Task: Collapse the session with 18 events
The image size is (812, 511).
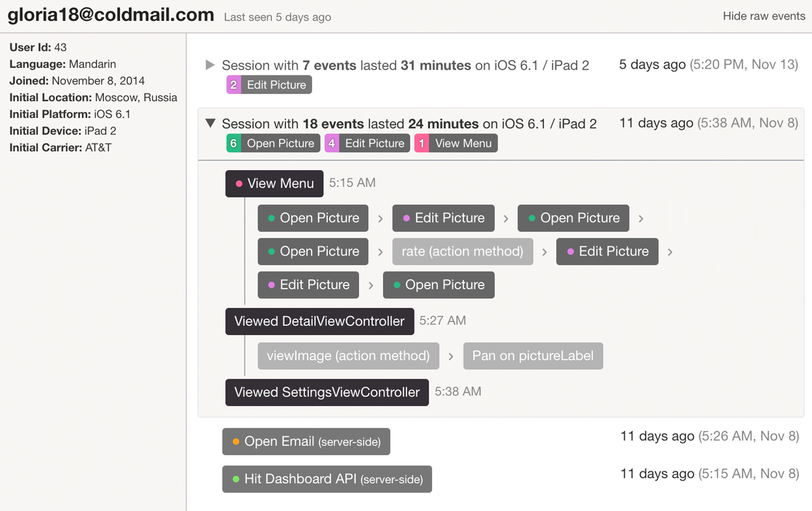Action: [x=210, y=123]
